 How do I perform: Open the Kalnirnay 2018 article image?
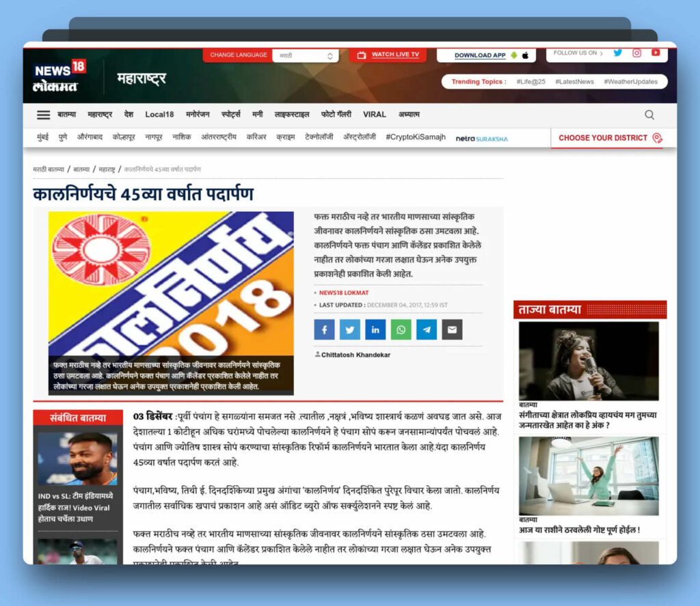tap(171, 284)
